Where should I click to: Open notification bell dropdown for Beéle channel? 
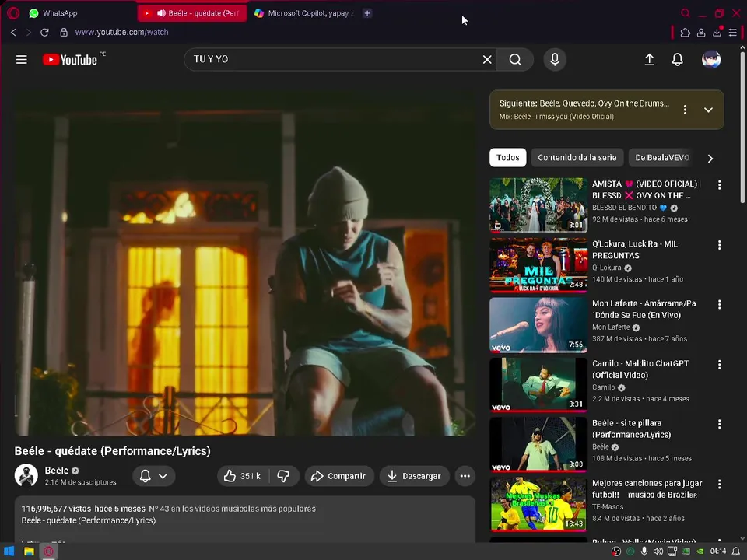coord(153,476)
